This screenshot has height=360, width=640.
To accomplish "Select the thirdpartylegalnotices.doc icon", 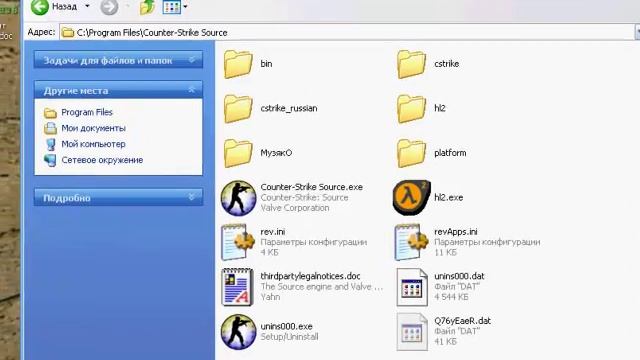I will point(238,287).
